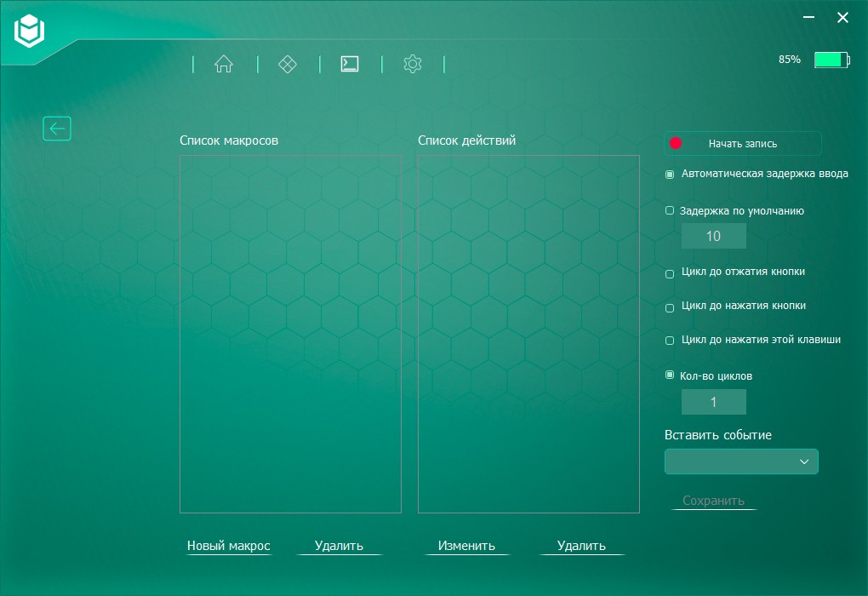
Task: Click the Список действий list box
Action: (x=528, y=334)
